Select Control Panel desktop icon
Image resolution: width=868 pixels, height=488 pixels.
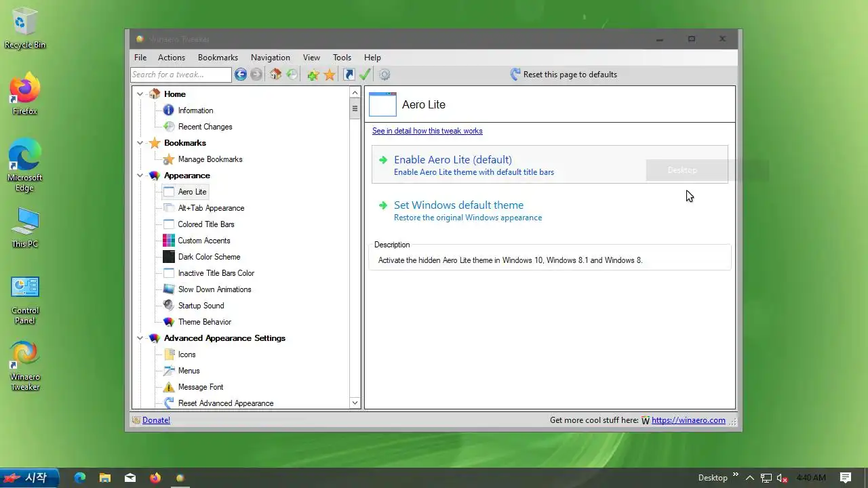[x=25, y=300]
